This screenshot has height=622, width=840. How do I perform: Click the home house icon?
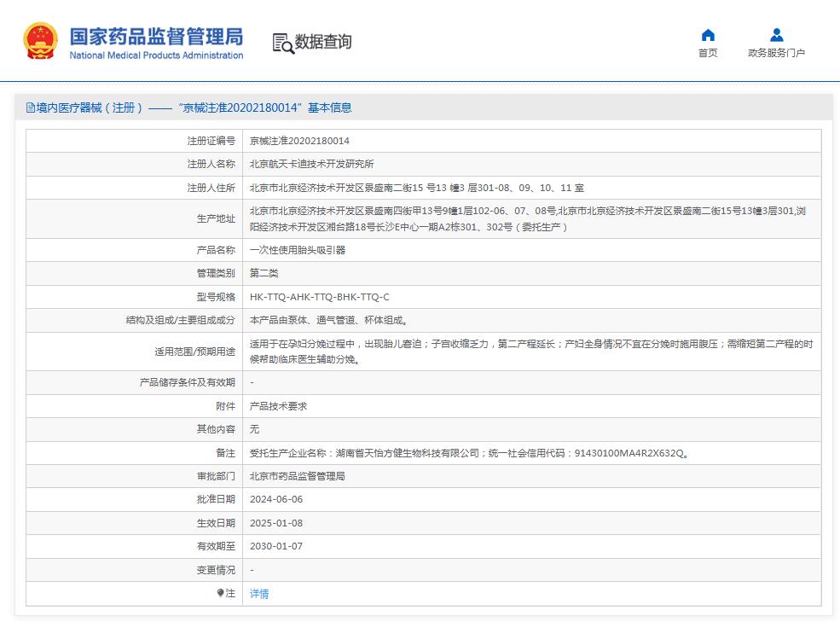708,35
